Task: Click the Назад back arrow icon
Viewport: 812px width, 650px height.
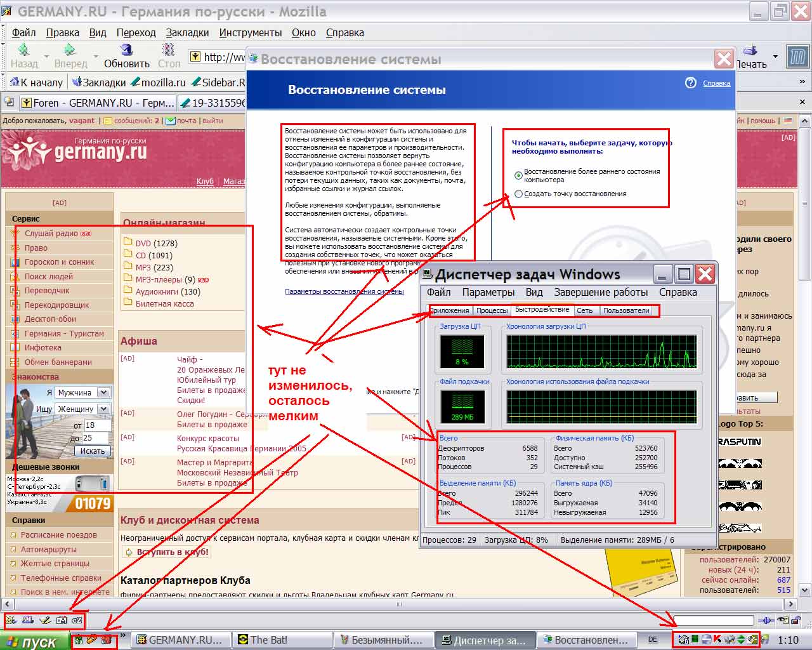Action: coord(24,50)
